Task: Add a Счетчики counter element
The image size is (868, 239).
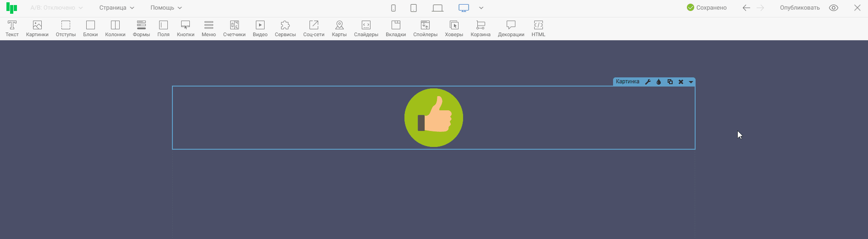Action: [x=234, y=28]
